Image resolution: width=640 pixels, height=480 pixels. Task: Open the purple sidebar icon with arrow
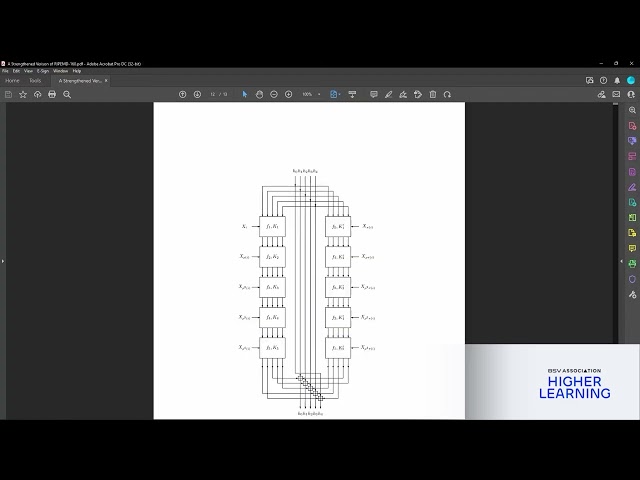(x=632, y=141)
